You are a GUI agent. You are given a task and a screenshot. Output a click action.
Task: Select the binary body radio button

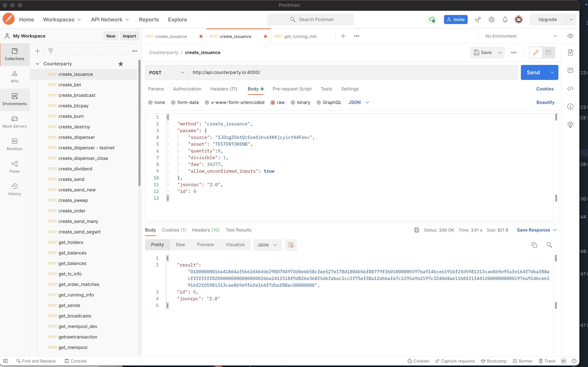(293, 102)
